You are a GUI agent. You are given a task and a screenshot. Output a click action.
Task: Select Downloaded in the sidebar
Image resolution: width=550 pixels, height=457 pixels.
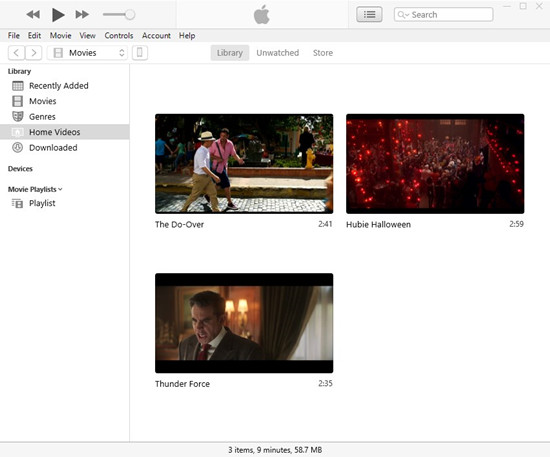click(65, 147)
